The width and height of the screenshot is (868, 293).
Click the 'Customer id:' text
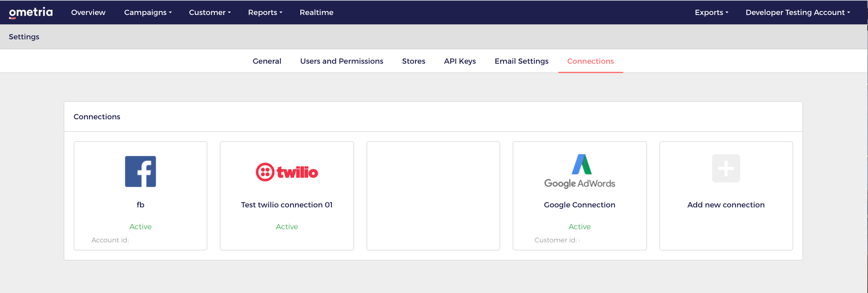tap(556, 240)
